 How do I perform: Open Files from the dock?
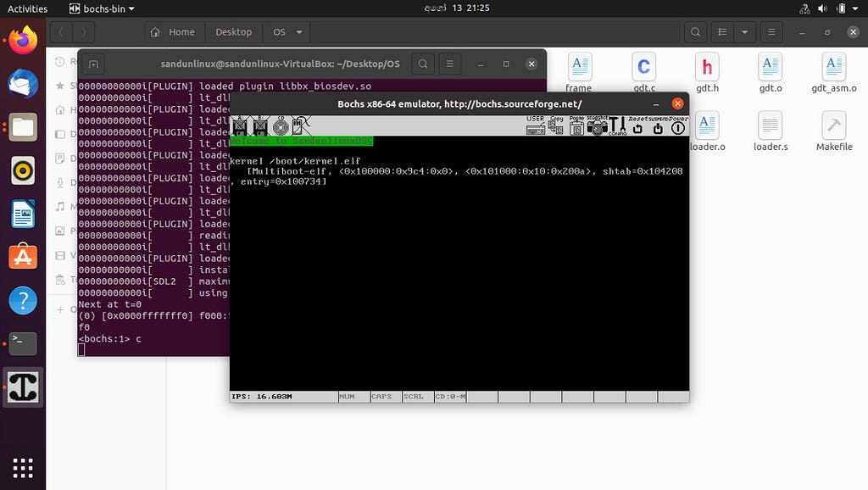pos(23,127)
